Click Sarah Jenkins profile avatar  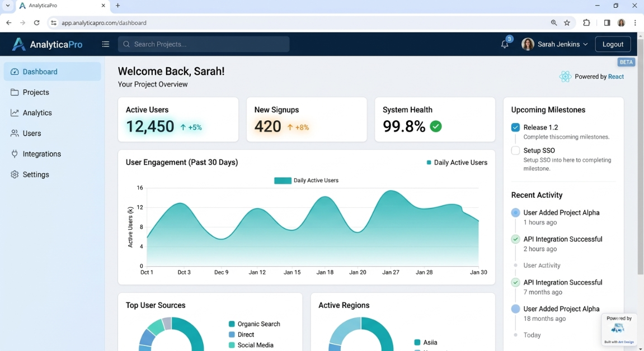click(527, 44)
